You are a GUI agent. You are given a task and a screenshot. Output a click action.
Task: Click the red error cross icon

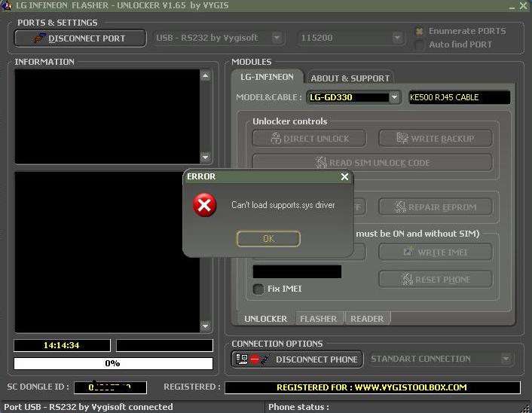(x=205, y=205)
